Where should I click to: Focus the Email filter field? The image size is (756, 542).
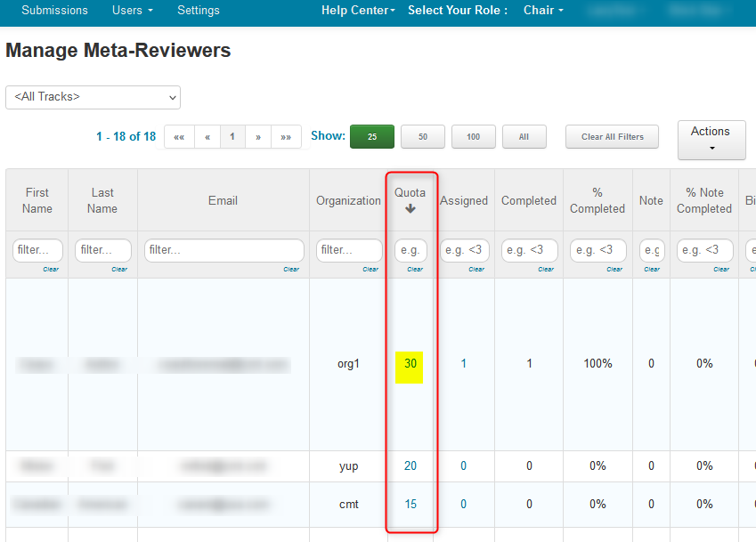pos(224,250)
